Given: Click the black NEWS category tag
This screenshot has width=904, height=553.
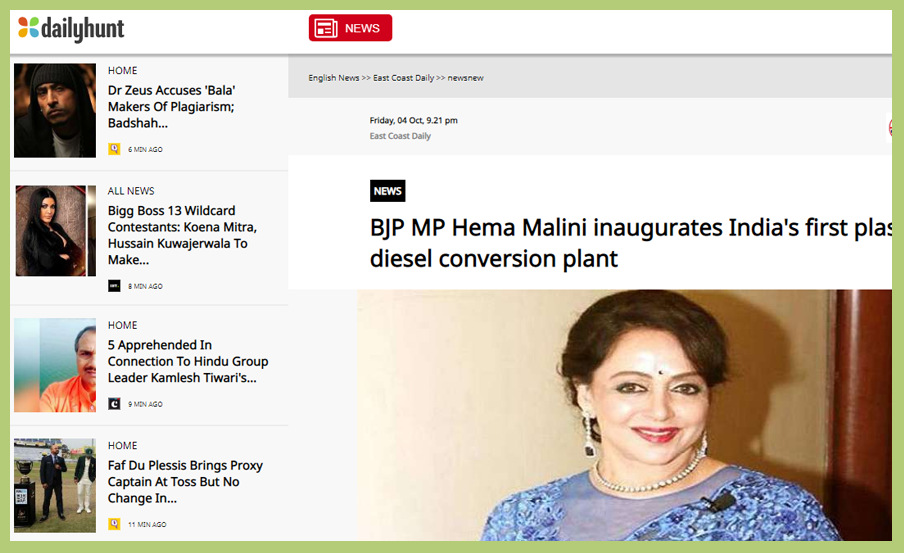Looking at the screenshot, I should coord(387,191).
